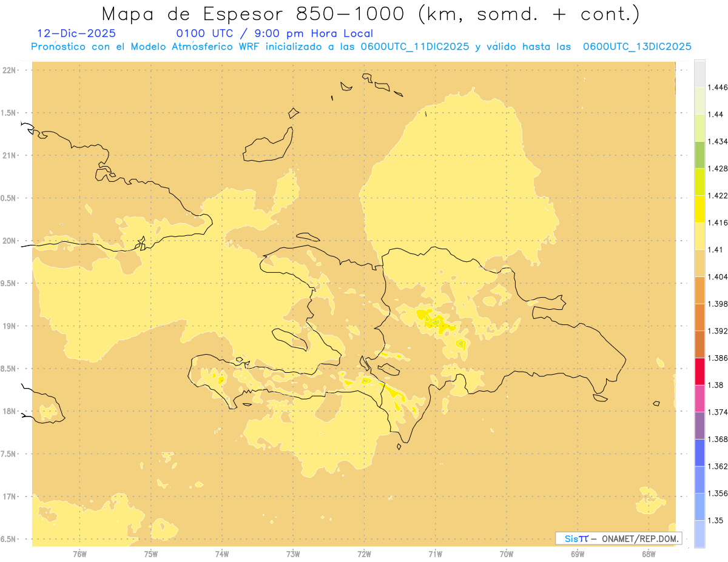Click the 21N latitude axis label
The width and height of the screenshot is (728, 562).
pos(10,156)
